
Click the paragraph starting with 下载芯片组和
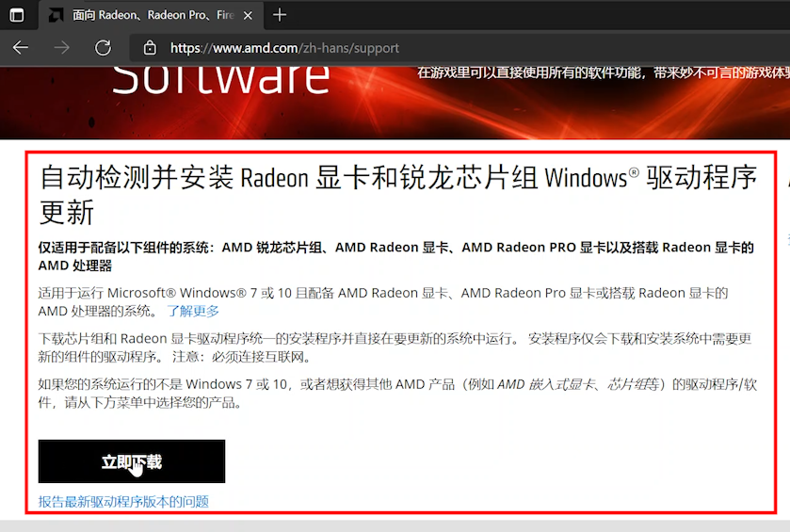click(395, 347)
